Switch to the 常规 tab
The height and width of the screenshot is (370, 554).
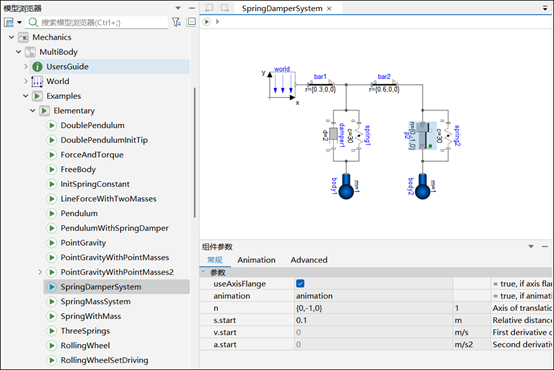coord(215,260)
